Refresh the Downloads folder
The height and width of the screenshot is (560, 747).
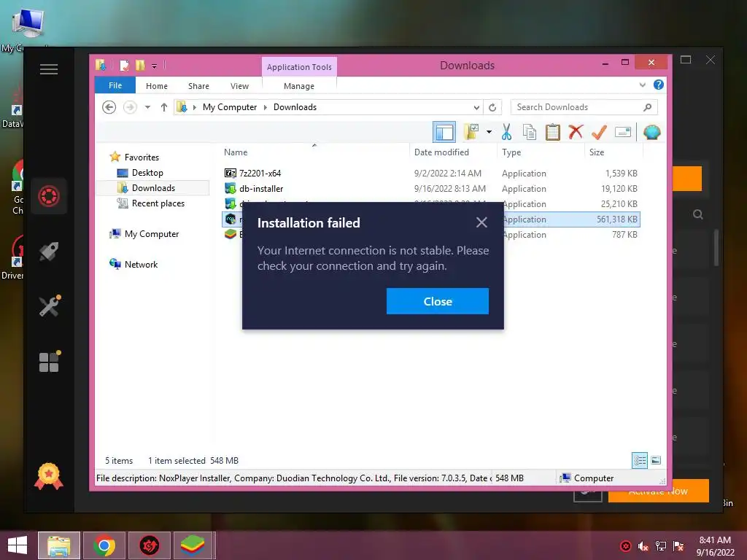tap(492, 107)
